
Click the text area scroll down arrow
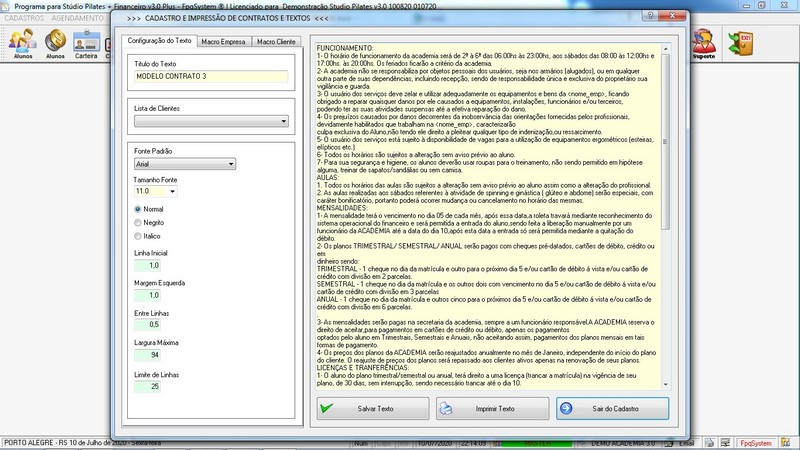click(x=665, y=385)
